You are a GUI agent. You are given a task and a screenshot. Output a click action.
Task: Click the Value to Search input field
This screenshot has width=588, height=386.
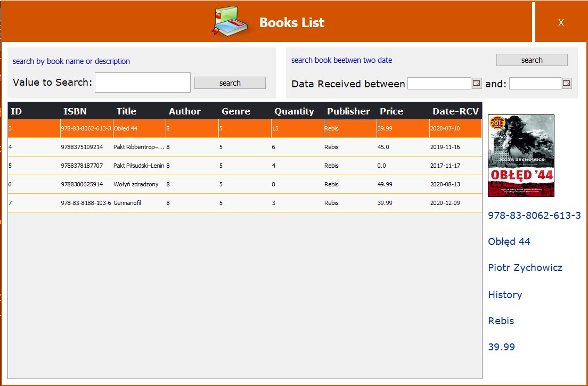point(142,82)
